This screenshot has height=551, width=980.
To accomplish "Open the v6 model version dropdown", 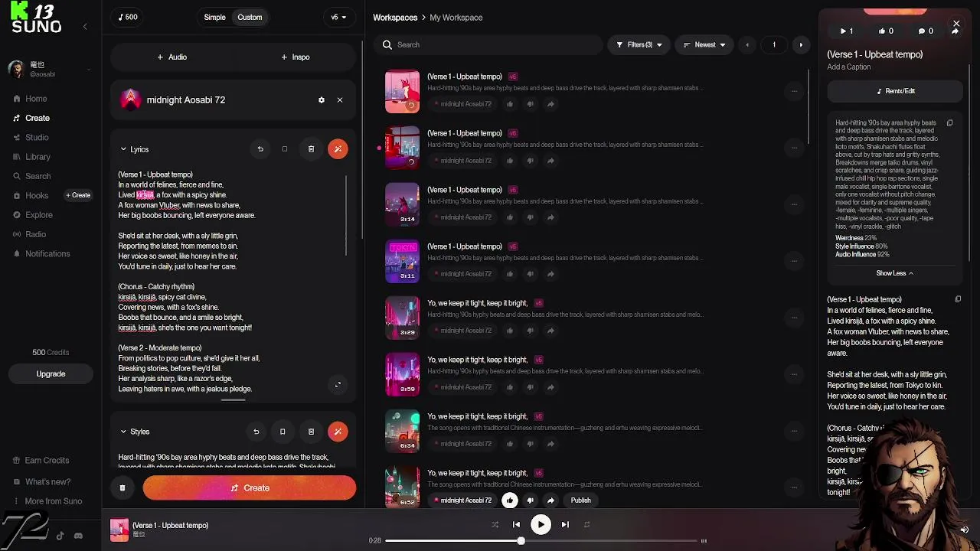I will tap(338, 18).
